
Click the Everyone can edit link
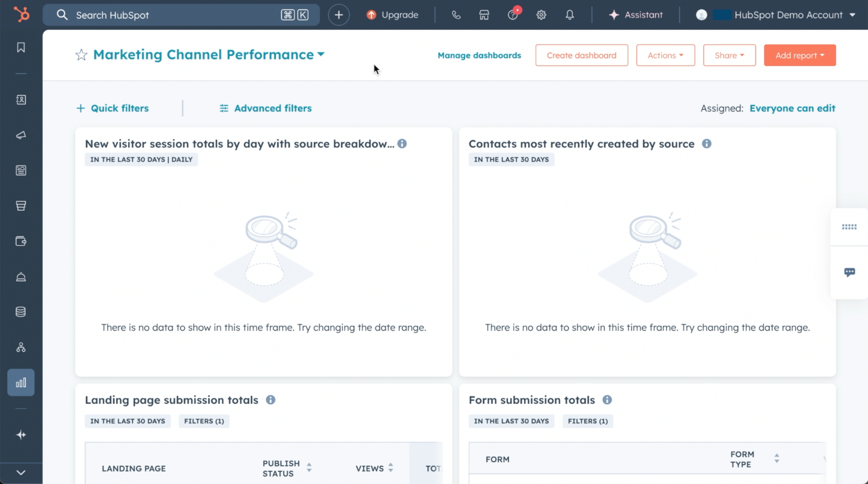793,108
